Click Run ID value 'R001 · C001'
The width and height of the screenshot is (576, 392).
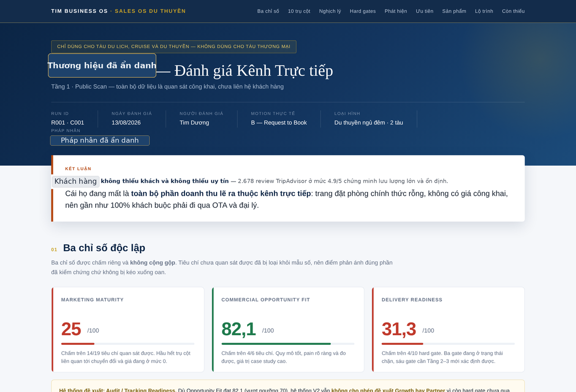point(68,123)
